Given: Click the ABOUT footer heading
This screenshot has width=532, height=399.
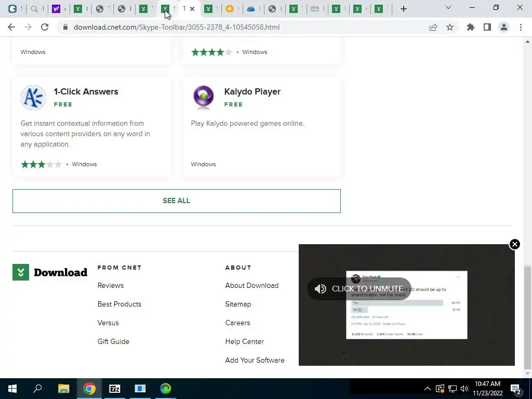Looking at the screenshot, I should click(238, 268).
